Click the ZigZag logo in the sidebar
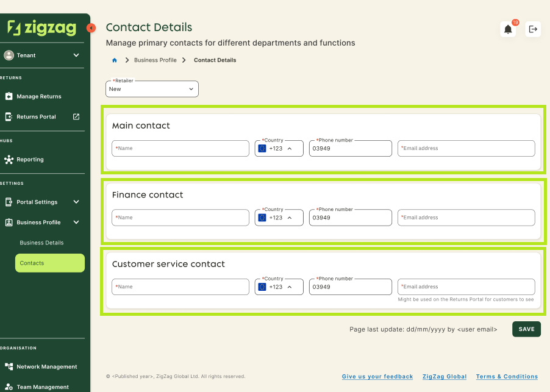This screenshot has height=392, width=550. (x=43, y=27)
